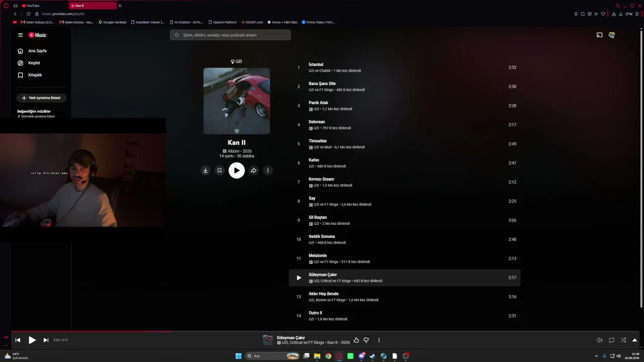Share the Kan II album

[254, 170]
